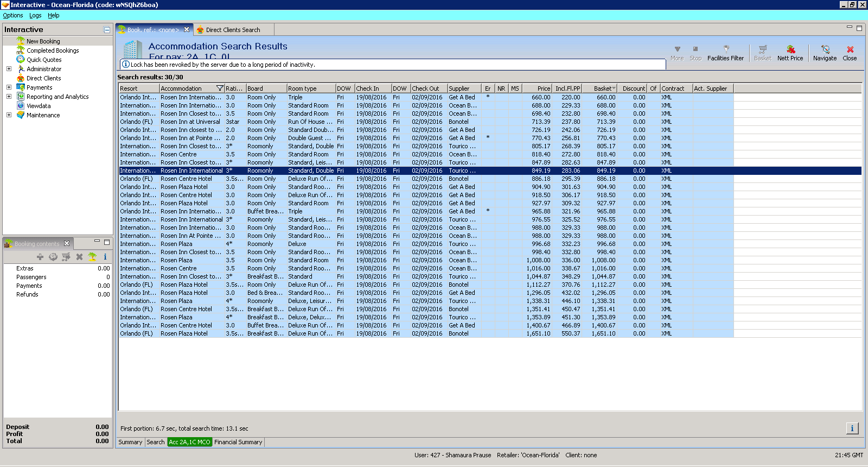Click the More toolbar button
This screenshot has width=868, height=467.
tap(677, 53)
